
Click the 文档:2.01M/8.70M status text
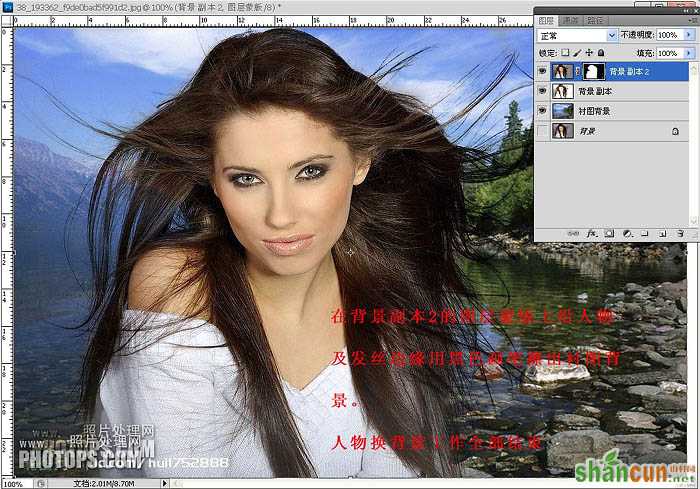point(103,483)
